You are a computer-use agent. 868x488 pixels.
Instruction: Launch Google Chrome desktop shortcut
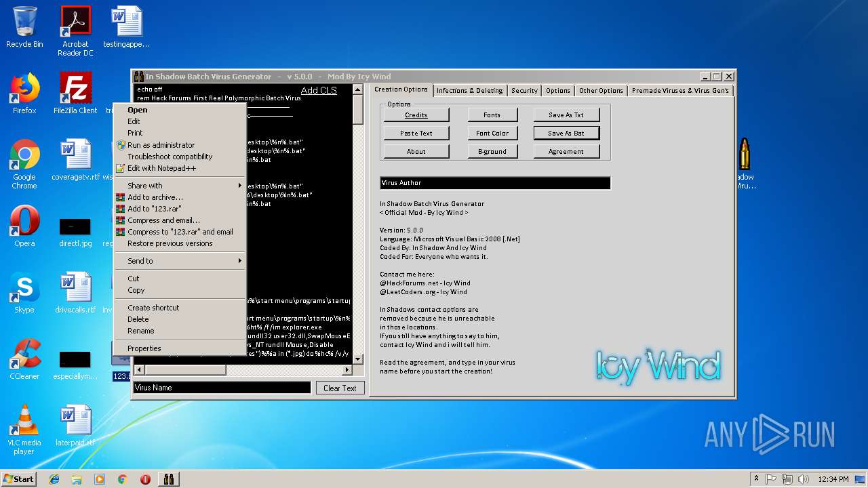click(x=24, y=164)
